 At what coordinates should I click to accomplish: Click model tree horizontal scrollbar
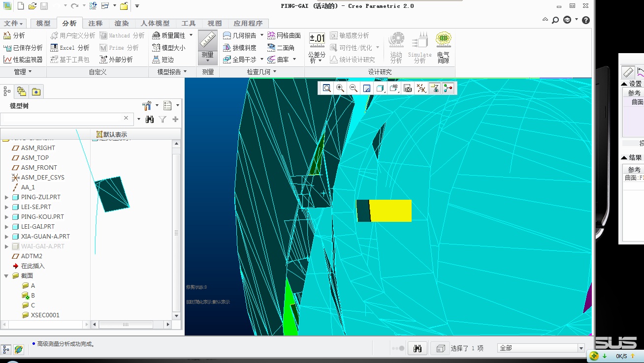126,325
